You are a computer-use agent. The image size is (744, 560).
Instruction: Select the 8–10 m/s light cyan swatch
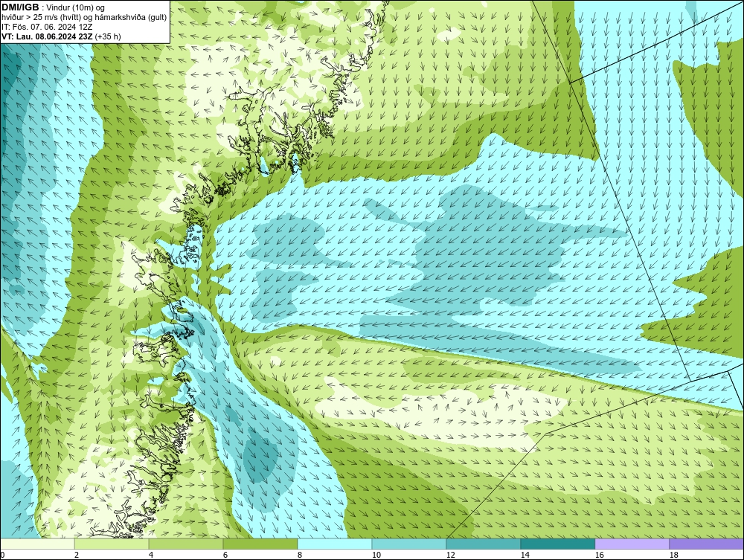click(x=335, y=544)
